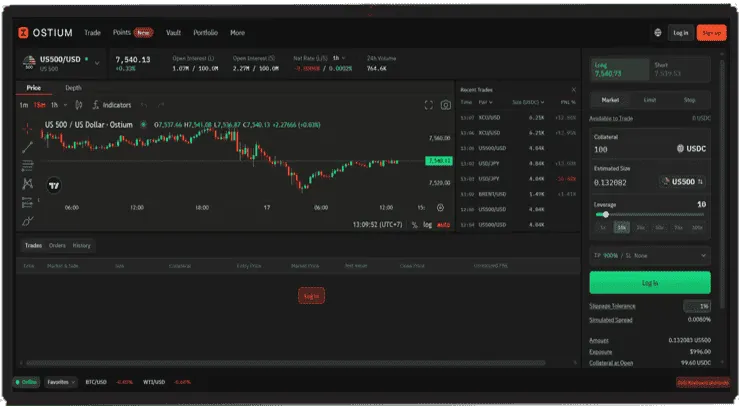Select the trend line drawing tool

click(27, 147)
